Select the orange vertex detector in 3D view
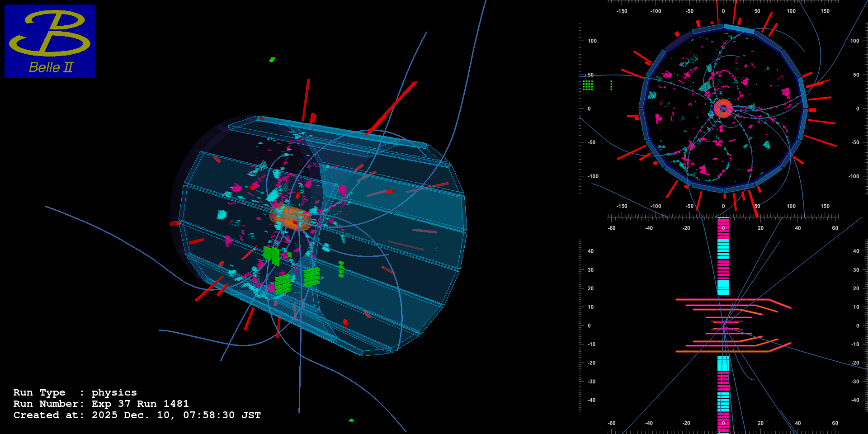868x434 pixels. 290,217
